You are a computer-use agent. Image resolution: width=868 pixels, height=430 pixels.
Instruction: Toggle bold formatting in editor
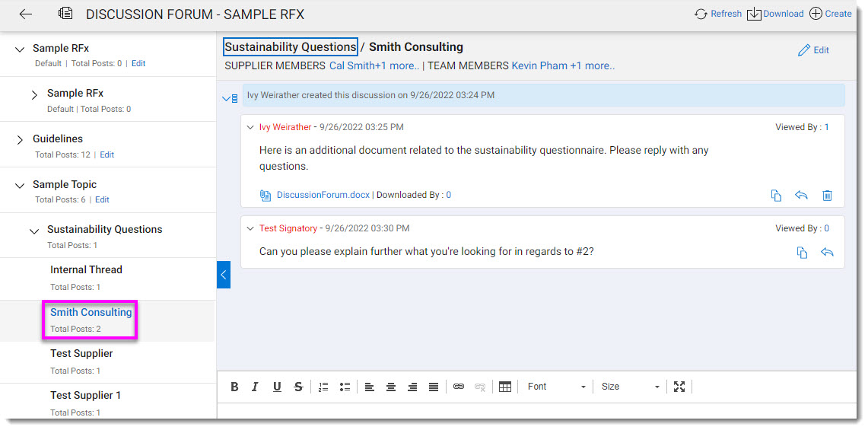(235, 387)
